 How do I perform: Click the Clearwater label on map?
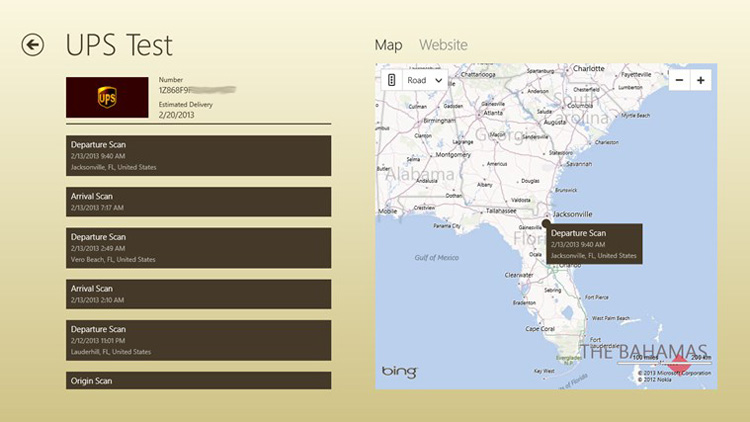pos(519,275)
